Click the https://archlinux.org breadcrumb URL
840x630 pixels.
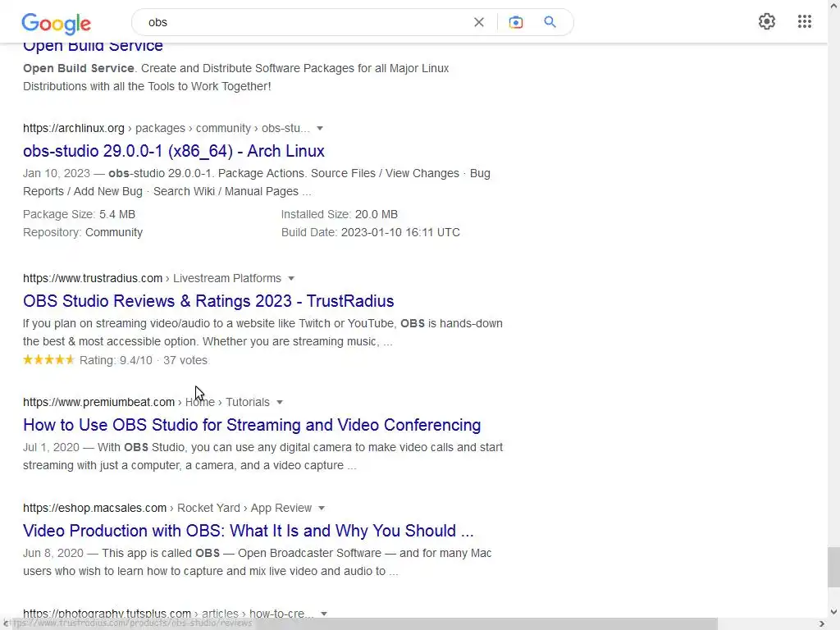[x=73, y=129]
